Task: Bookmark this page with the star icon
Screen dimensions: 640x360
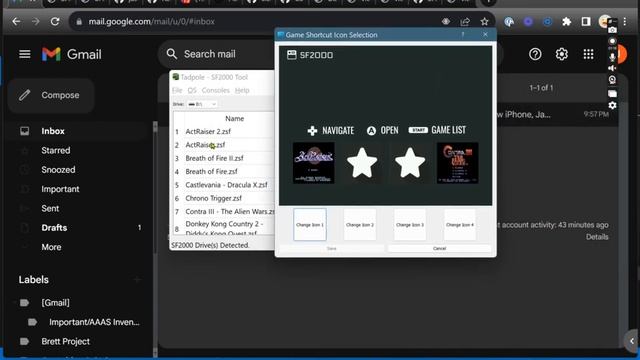Action: click(x=484, y=21)
